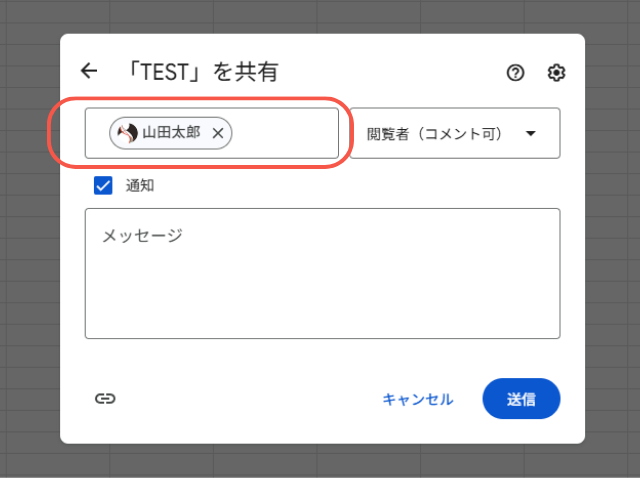Select the 山田太郎 name chip
This screenshot has height=478, width=640.
[x=171, y=133]
